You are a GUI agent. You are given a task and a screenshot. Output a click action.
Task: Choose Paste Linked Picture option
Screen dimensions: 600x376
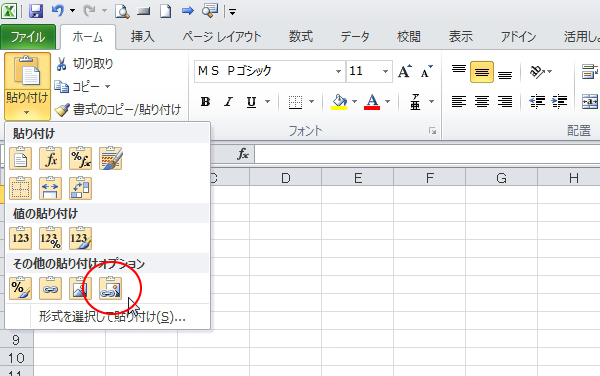coord(111,288)
